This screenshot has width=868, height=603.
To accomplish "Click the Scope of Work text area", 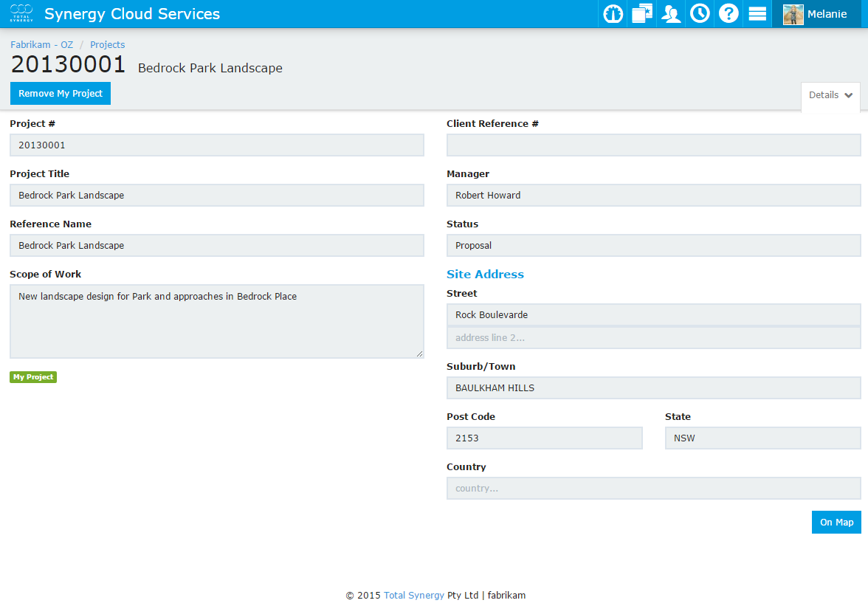I will [217, 321].
